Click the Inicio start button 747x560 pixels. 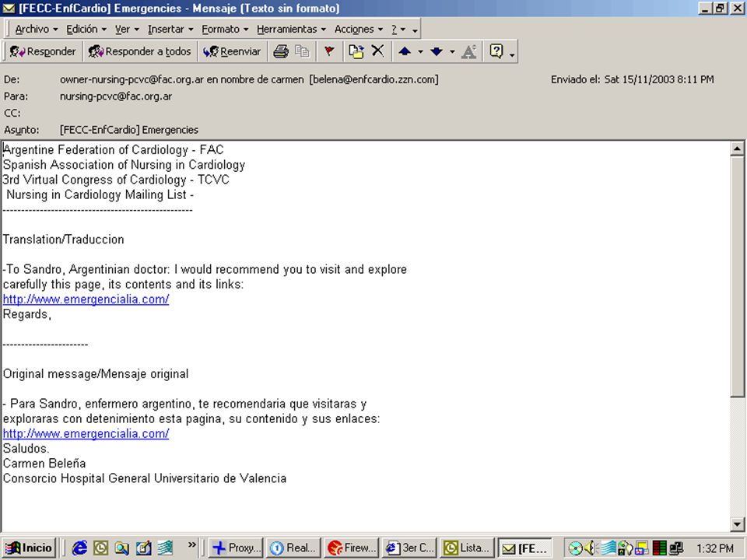[x=30, y=548]
